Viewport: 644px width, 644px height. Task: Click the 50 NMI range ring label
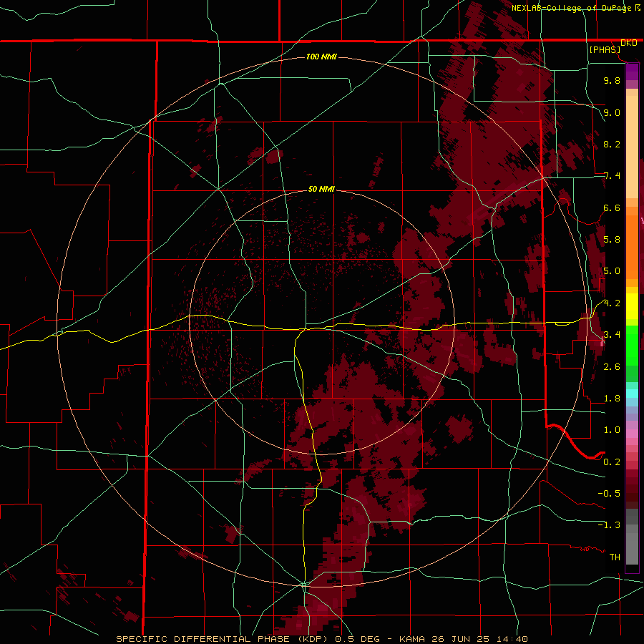321,189
